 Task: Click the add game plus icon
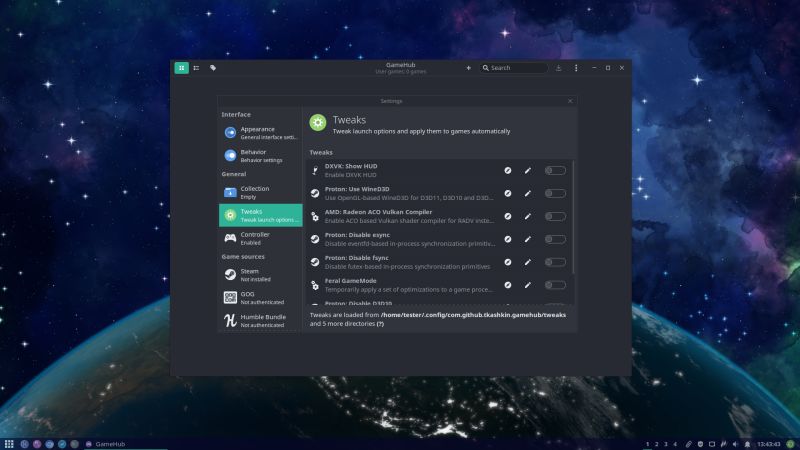click(468, 68)
